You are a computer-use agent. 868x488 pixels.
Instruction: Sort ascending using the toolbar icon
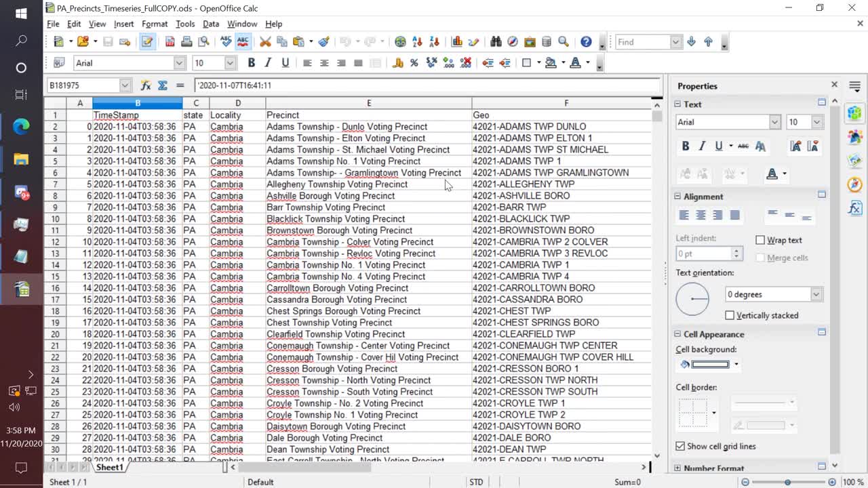click(x=417, y=42)
